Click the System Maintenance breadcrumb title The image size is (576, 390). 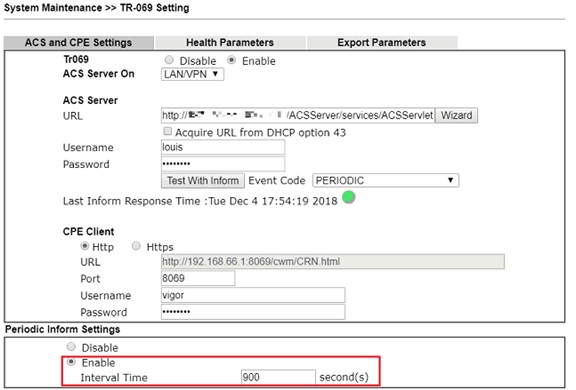click(x=97, y=8)
